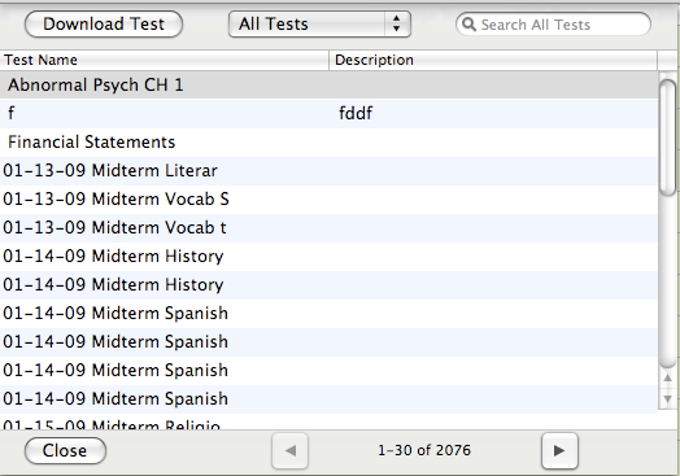This screenshot has height=476, width=680.
Task: Sort by the Test Name column header
Action: [x=164, y=60]
